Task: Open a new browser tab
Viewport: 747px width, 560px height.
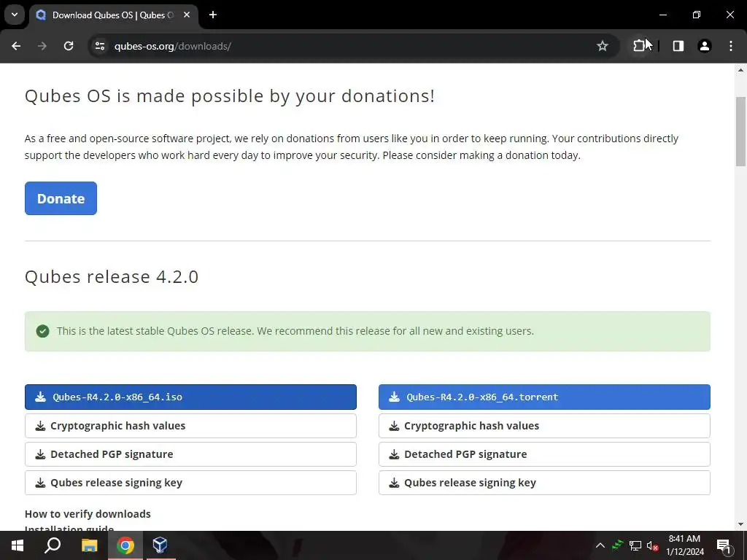Action: (x=213, y=15)
